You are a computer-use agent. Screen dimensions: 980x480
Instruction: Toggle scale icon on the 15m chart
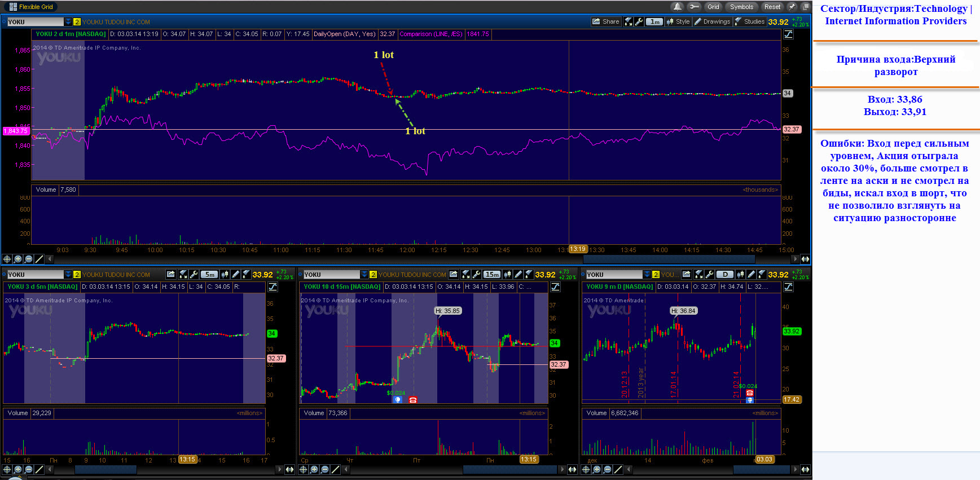coord(555,287)
